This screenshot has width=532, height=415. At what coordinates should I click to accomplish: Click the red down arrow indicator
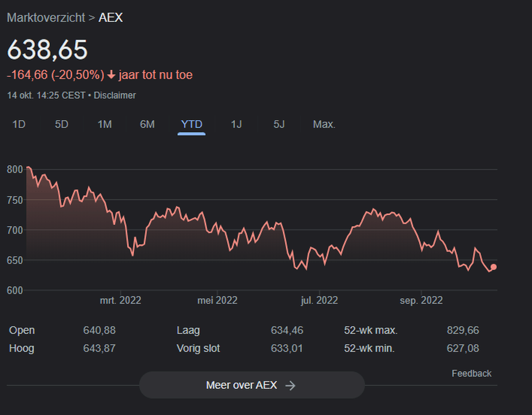111,75
